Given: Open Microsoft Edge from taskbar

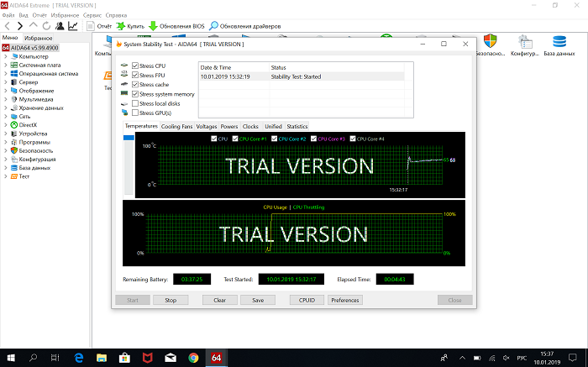Looking at the screenshot, I should (x=78, y=358).
